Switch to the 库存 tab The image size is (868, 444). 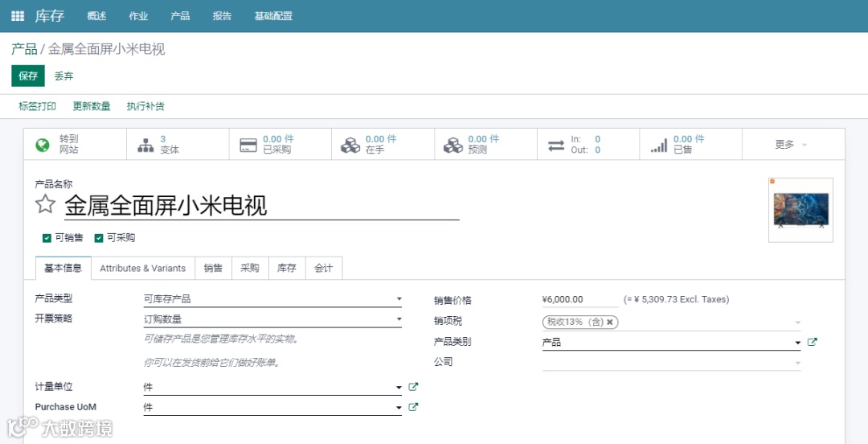tap(287, 269)
